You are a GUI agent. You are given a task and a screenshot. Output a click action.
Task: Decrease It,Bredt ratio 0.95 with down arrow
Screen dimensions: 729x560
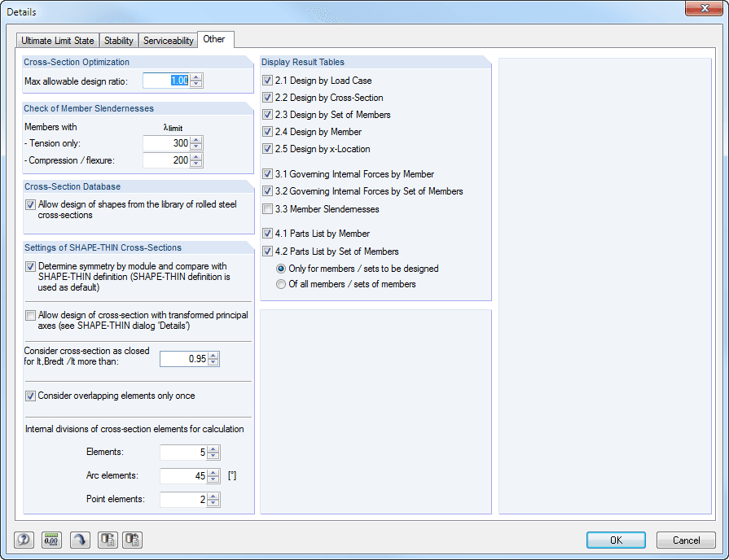(213, 362)
